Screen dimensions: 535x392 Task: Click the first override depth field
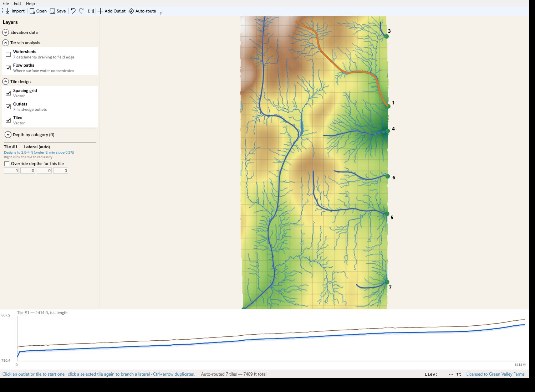[x=11, y=171]
